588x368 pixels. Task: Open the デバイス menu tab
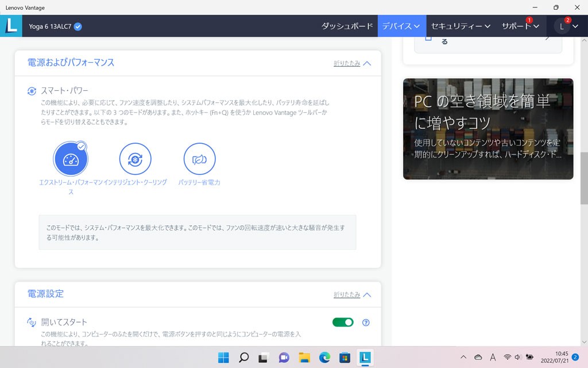click(401, 26)
